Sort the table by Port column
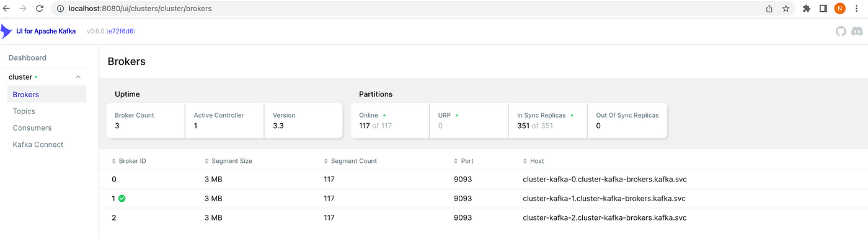The image size is (868, 239). [463, 161]
